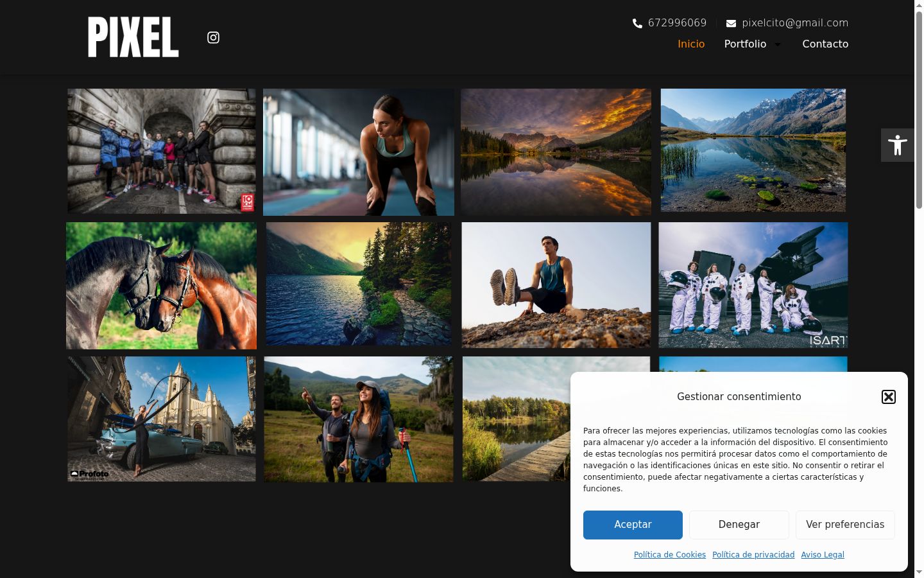The width and height of the screenshot is (924, 578).
Task: Open the two horses photo thumbnail
Action: click(x=161, y=286)
